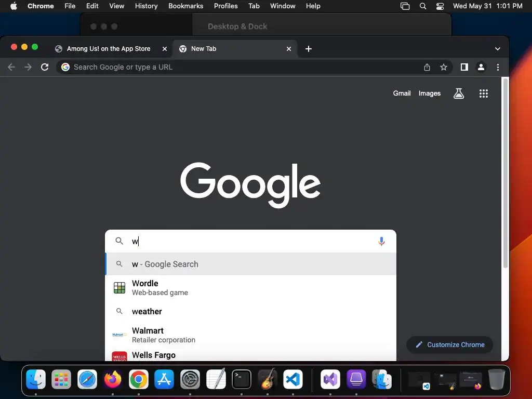Open System Settings from the Dock
This screenshot has width=532, height=399.
pyautogui.click(x=190, y=379)
